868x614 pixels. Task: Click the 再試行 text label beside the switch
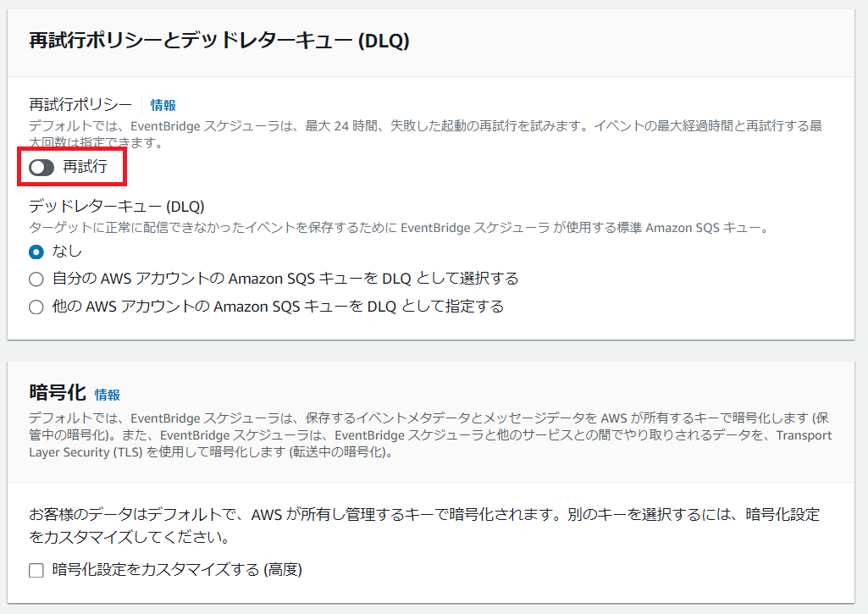coord(86,167)
